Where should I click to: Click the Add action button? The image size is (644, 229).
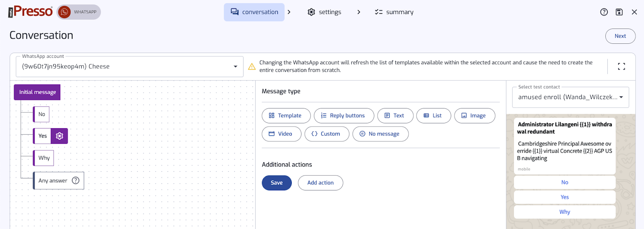(x=320, y=183)
